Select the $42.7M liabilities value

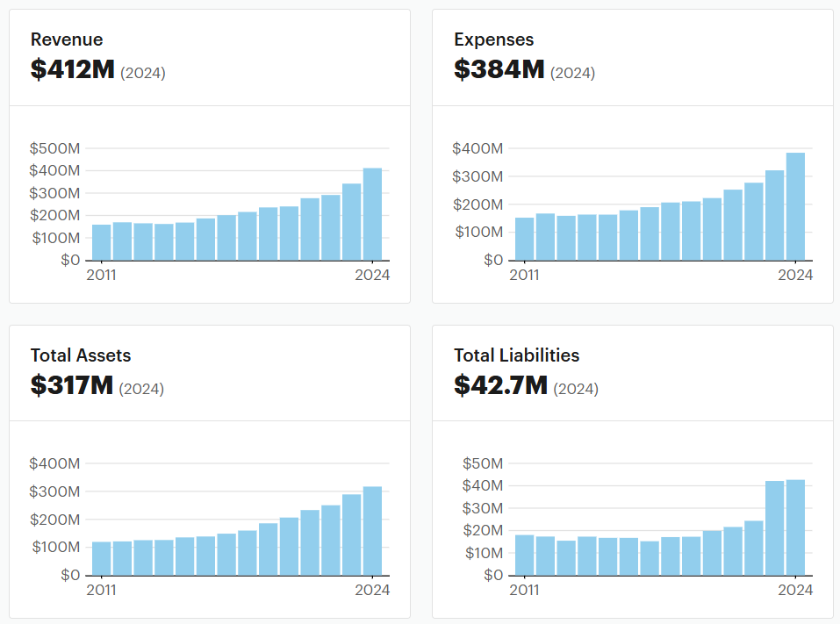pos(500,385)
